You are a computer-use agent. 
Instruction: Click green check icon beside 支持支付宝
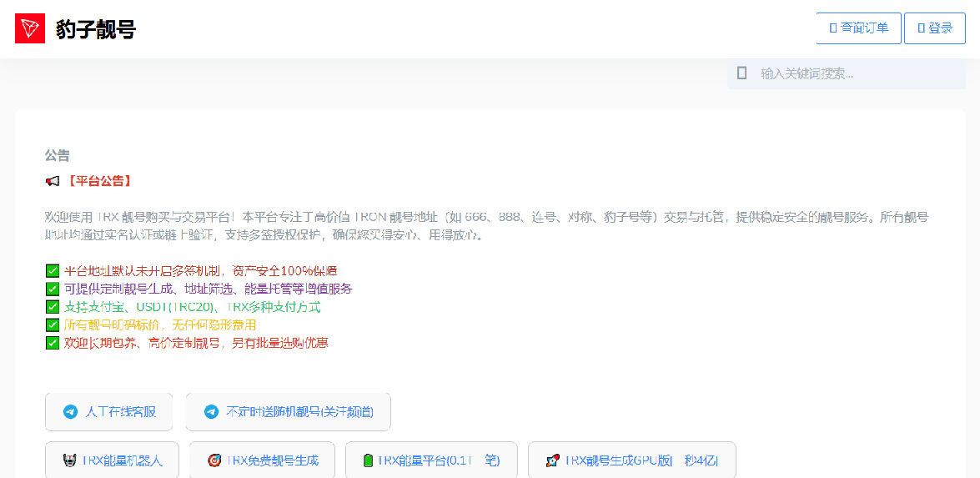click(52, 308)
